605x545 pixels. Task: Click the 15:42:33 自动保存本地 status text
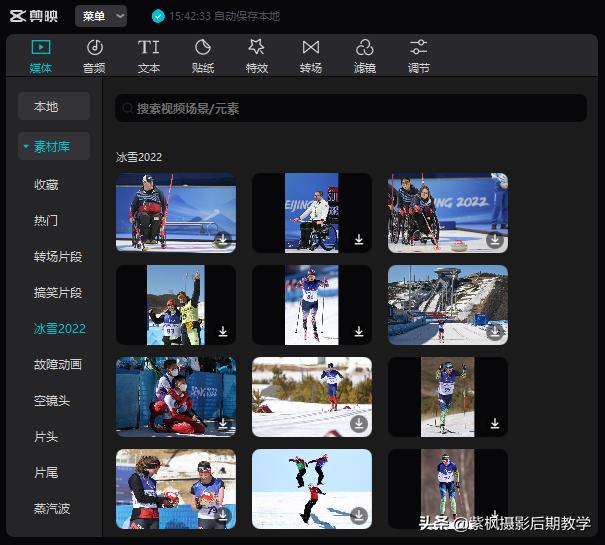(224, 16)
